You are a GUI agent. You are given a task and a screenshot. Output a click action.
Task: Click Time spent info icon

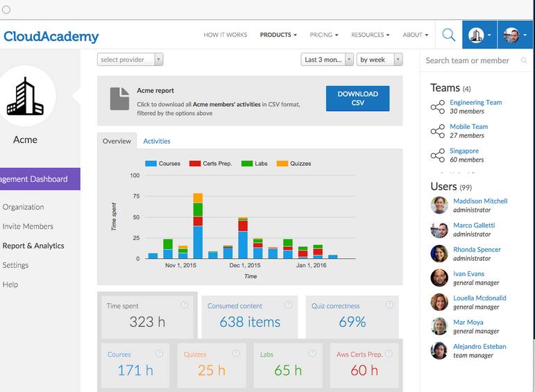(185, 305)
